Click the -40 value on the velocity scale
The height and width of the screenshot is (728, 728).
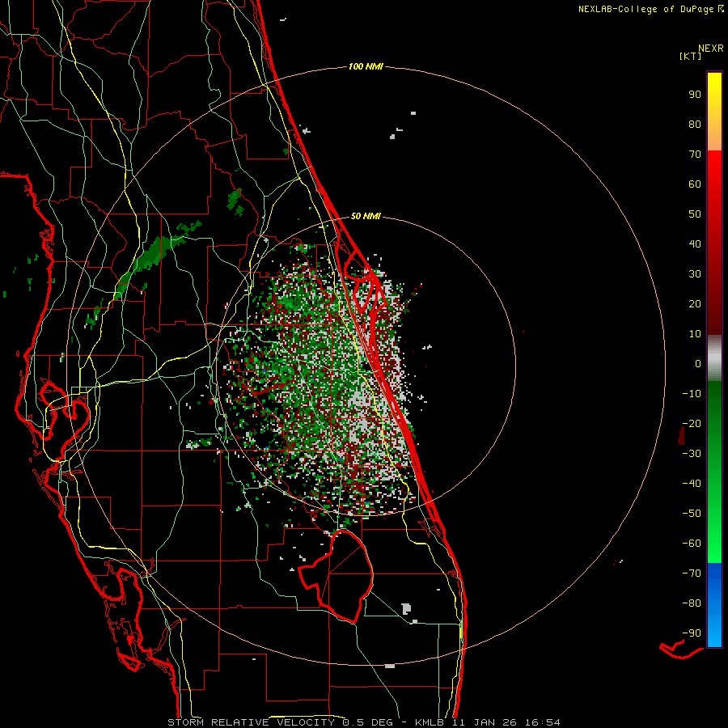point(692,484)
